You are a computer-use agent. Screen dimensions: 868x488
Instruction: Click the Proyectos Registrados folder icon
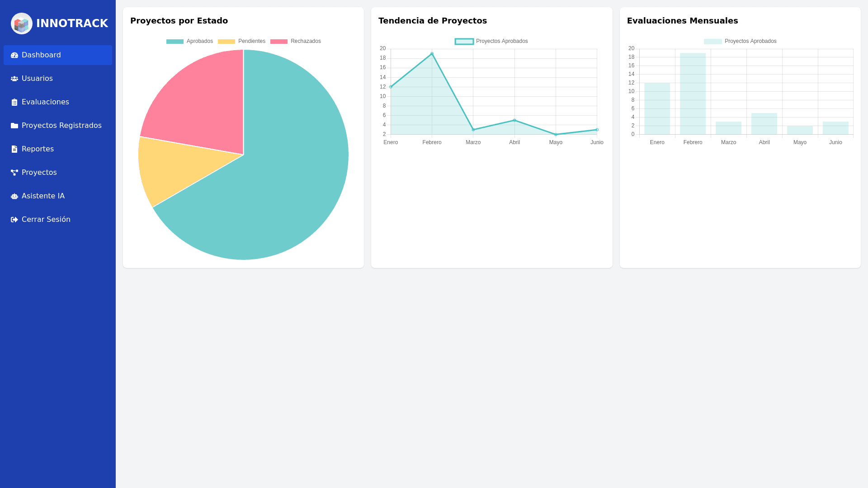pyautogui.click(x=14, y=126)
